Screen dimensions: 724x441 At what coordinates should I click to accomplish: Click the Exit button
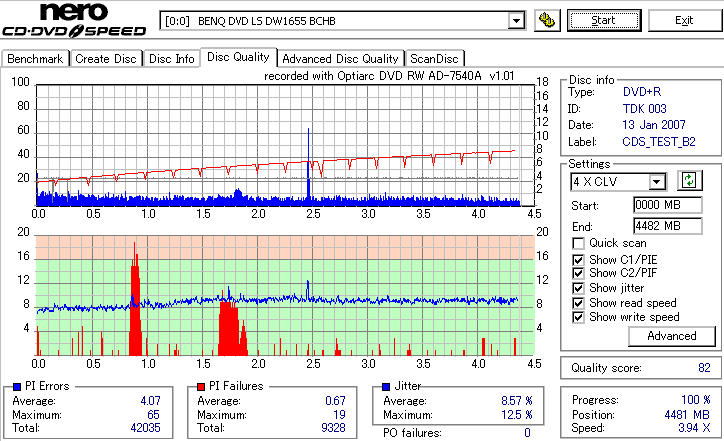coord(684,20)
